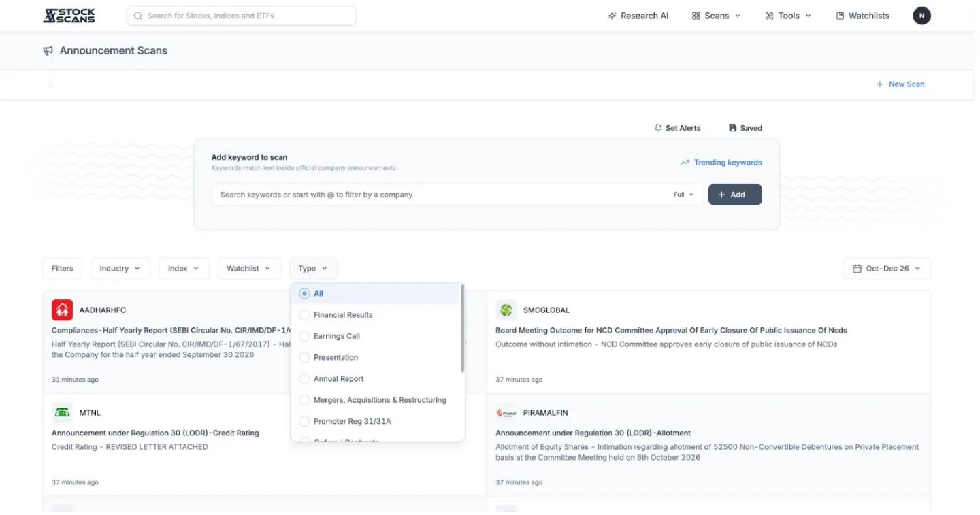Open the Oct-Dec 26 date range dropdown
Image resolution: width=980 pixels, height=515 pixels.
887,269
